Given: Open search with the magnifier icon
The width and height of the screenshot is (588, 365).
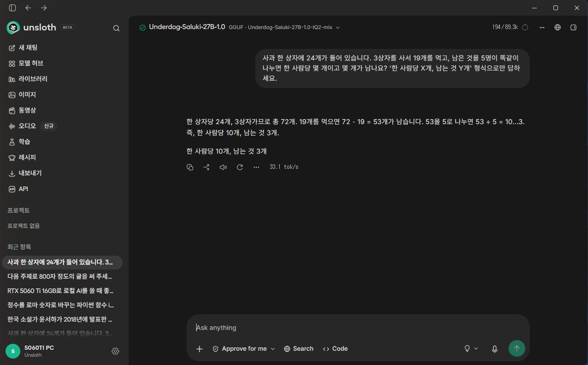Looking at the screenshot, I should point(116,28).
